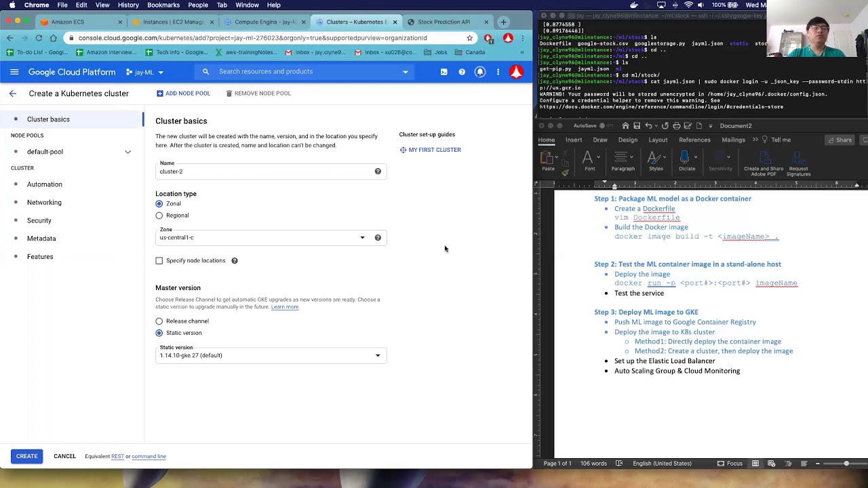Open the Chrome Bookmarks menu
Image resolution: width=868 pixels, height=488 pixels.
tap(163, 5)
